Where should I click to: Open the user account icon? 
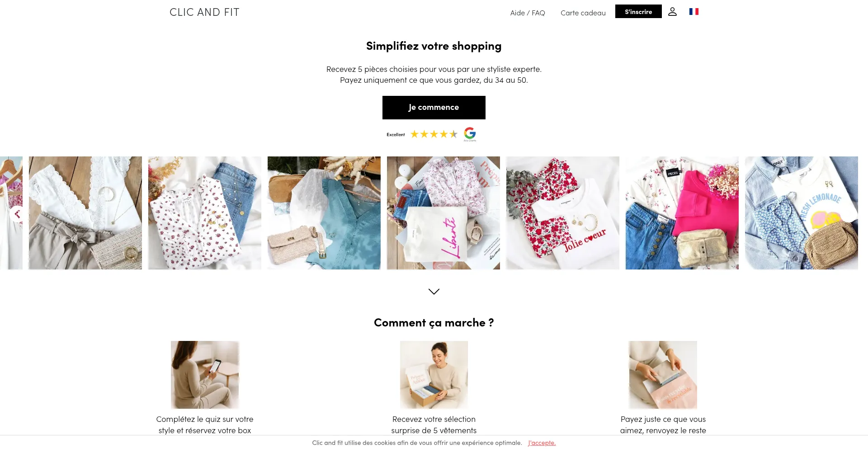[x=672, y=12]
